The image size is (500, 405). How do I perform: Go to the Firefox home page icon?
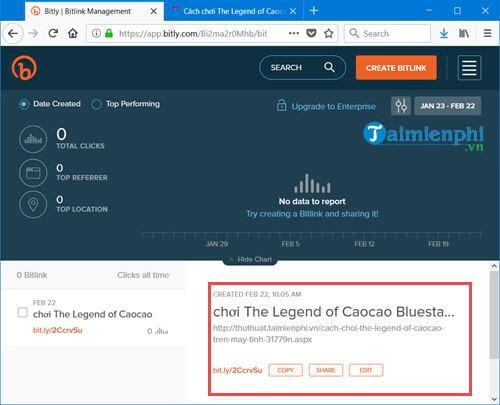tap(73, 33)
